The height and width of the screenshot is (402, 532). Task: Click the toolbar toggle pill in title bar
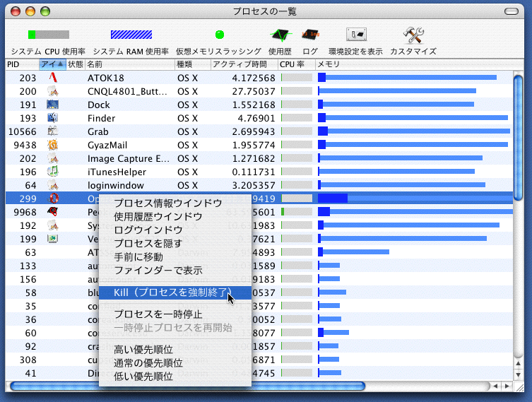point(512,11)
